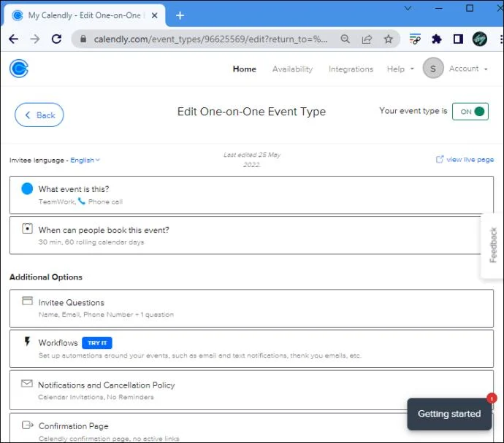Click the tab search chevron in title bar

(x=408, y=8)
